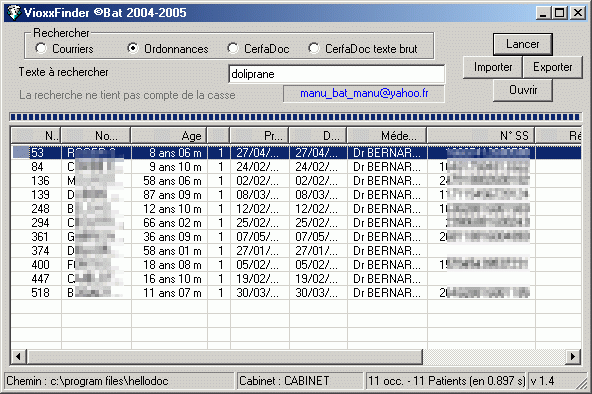Sort by the No... column header
592x394 pixels.
click(x=96, y=135)
